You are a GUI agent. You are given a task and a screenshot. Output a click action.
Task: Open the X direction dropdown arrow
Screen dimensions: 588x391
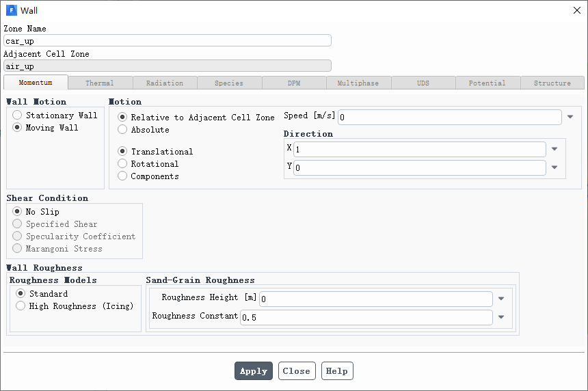tap(554, 149)
